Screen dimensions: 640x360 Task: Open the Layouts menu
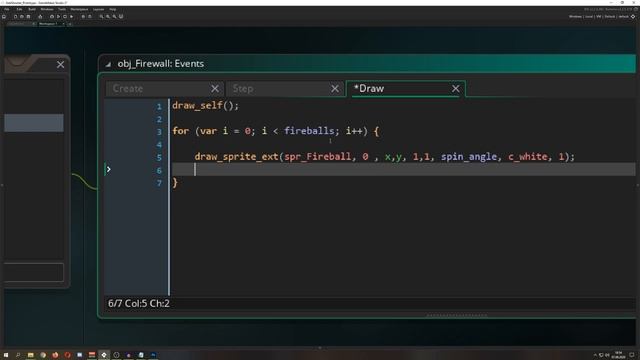click(x=98, y=9)
